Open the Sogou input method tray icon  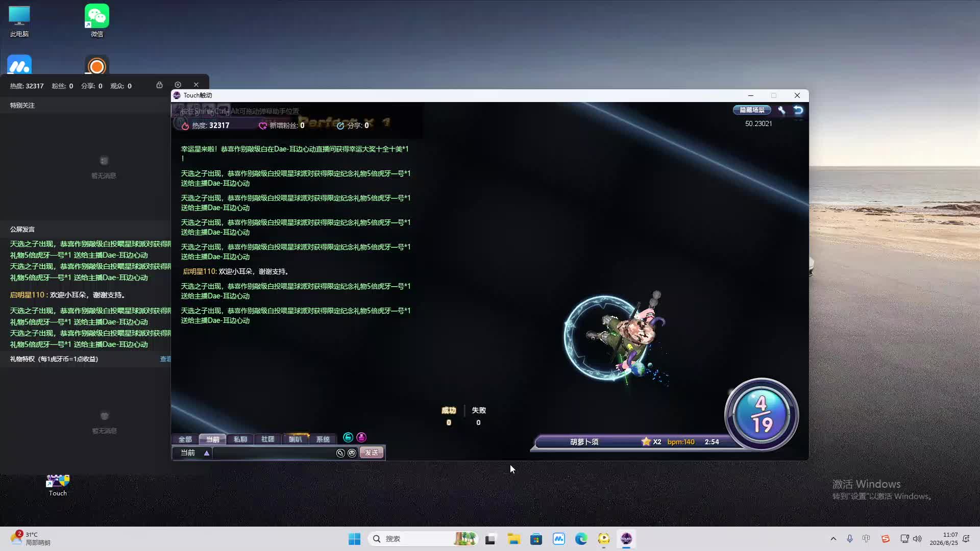click(886, 539)
